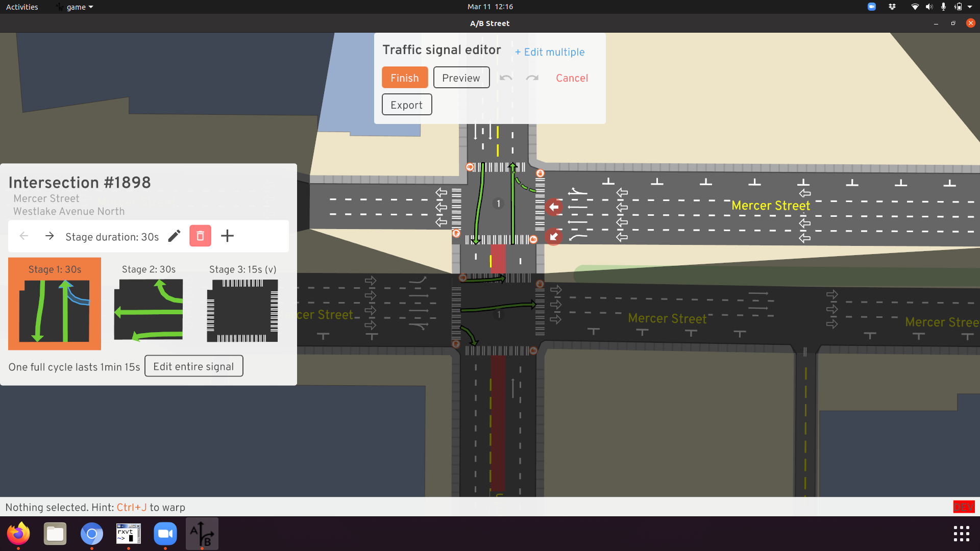Toggle the red diagonal-arrow turn marker
The width and height of the screenshot is (980, 551).
point(554,237)
